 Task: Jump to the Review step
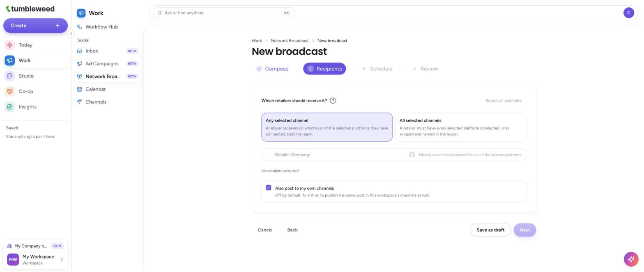425,69
